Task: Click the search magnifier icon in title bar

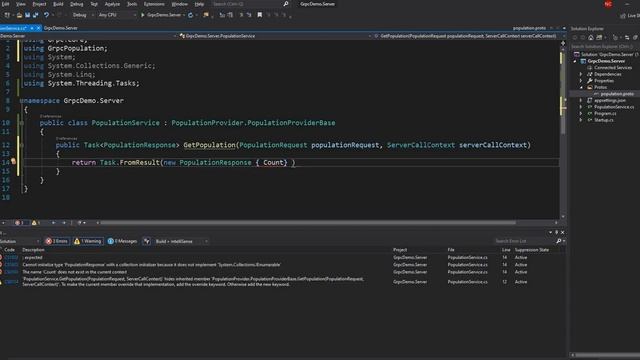Action: (x=286, y=4)
